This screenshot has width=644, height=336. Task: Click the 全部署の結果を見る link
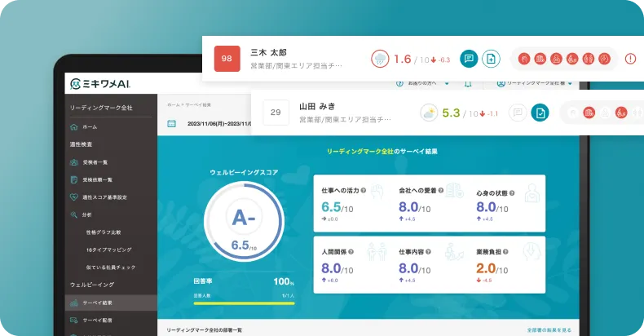549,330
